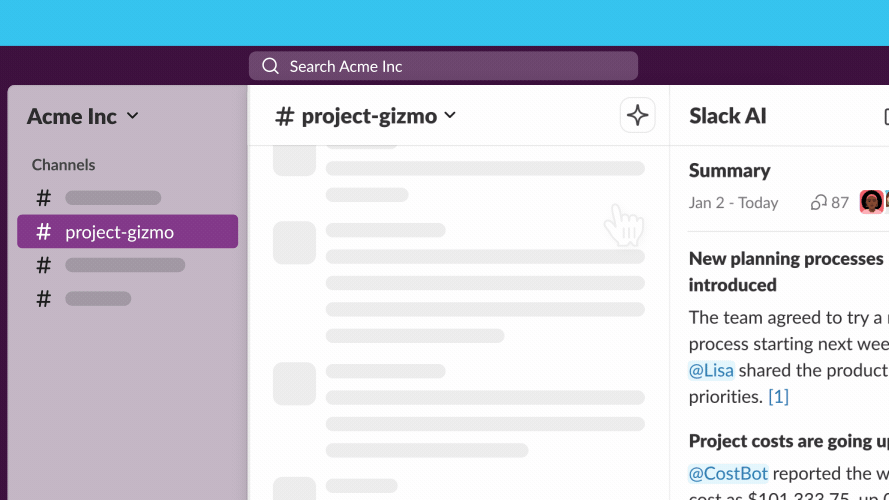Click the first channel's hash icon under Channels
889x500 pixels.
(x=43, y=198)
